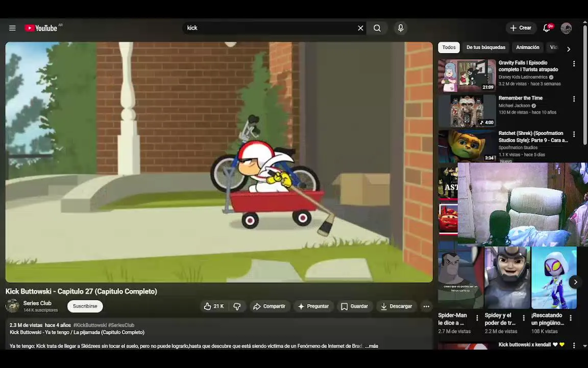Click the Preguntar AI button
This screenshot has height=368, width=588.
(313, 307)
